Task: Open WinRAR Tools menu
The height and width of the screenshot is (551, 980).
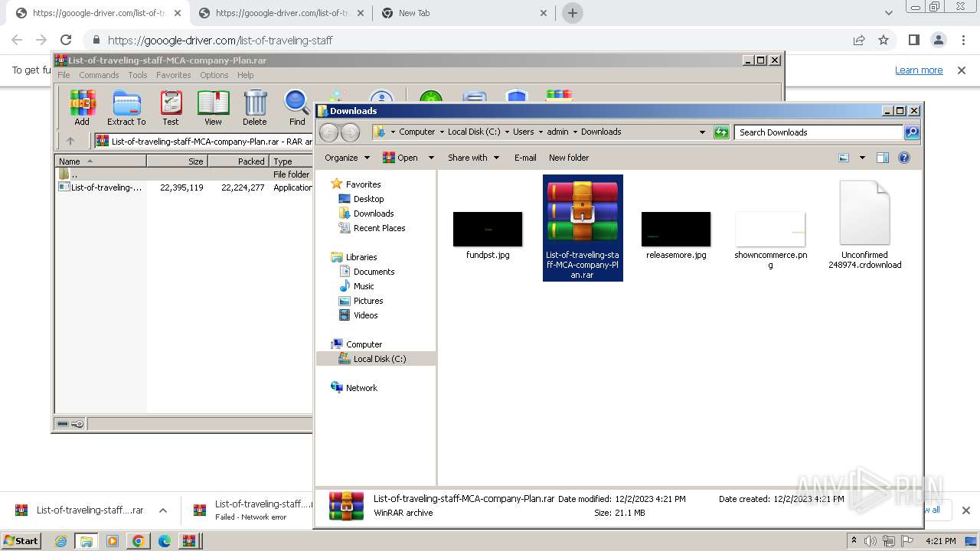Action: 138,75
